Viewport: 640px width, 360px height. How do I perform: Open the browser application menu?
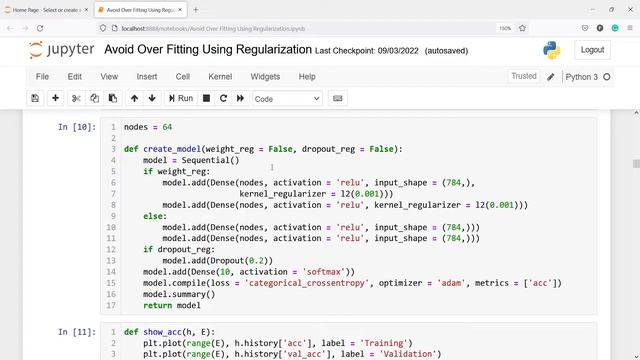630,28
